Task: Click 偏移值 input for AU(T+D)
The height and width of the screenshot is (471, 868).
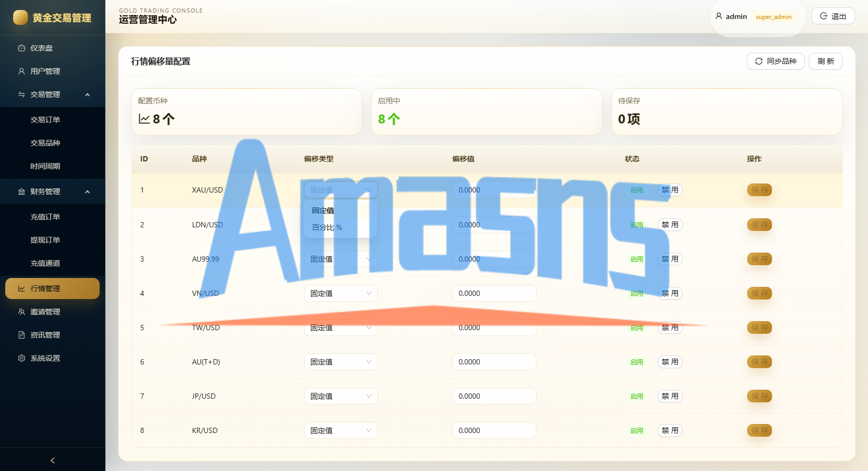Action: [494, 362]
